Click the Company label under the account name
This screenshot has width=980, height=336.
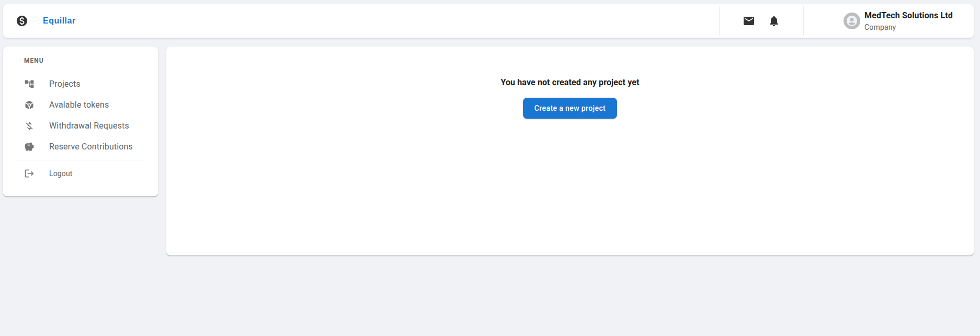pos(880,28)
